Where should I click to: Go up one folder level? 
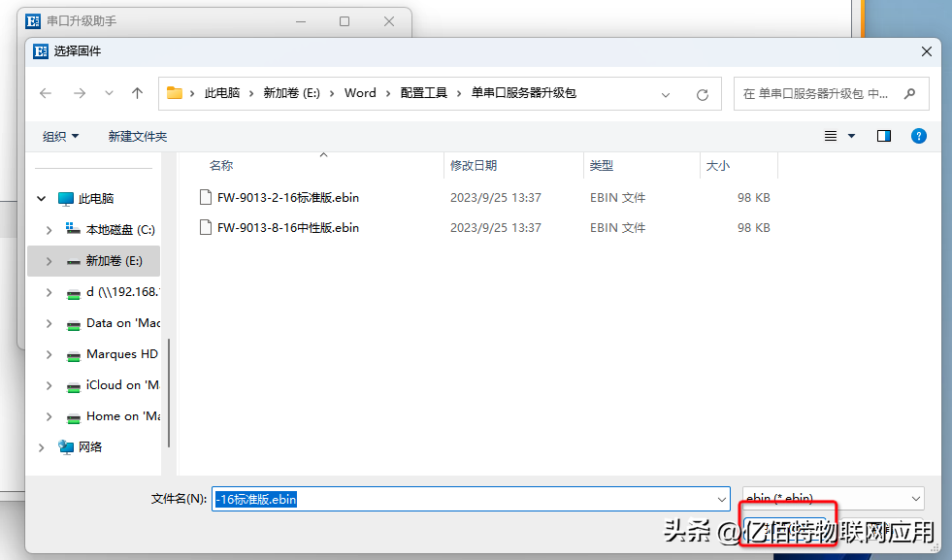137,93
